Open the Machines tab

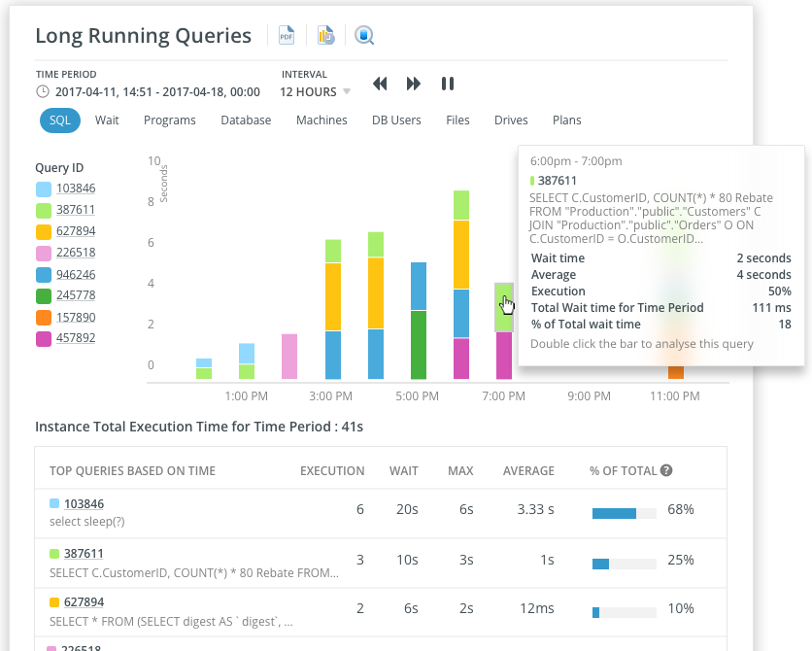point(321,120)
